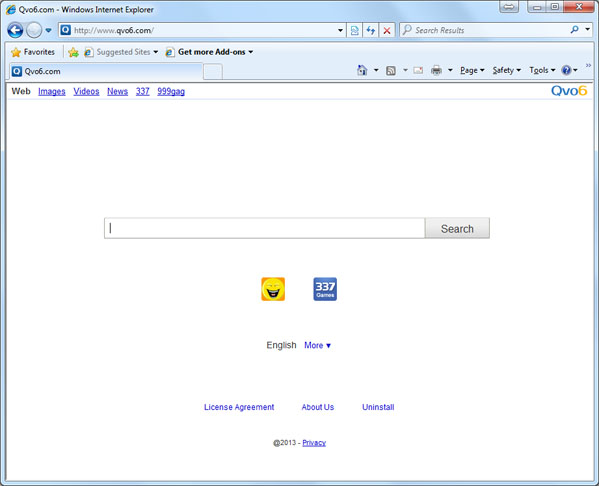Expand the command bar overflow chevron
Image resolution: width=599 pixels, height=486 pixels.
588,65
